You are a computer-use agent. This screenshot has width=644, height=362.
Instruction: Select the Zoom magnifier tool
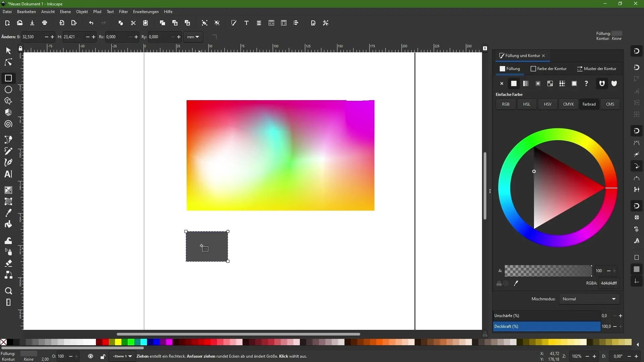[x=8, y=291]
